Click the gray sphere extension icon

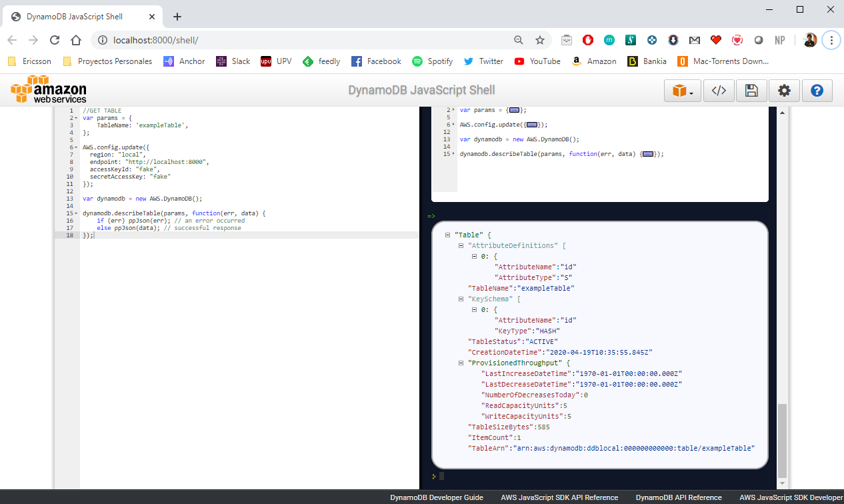tap(759, 40)
